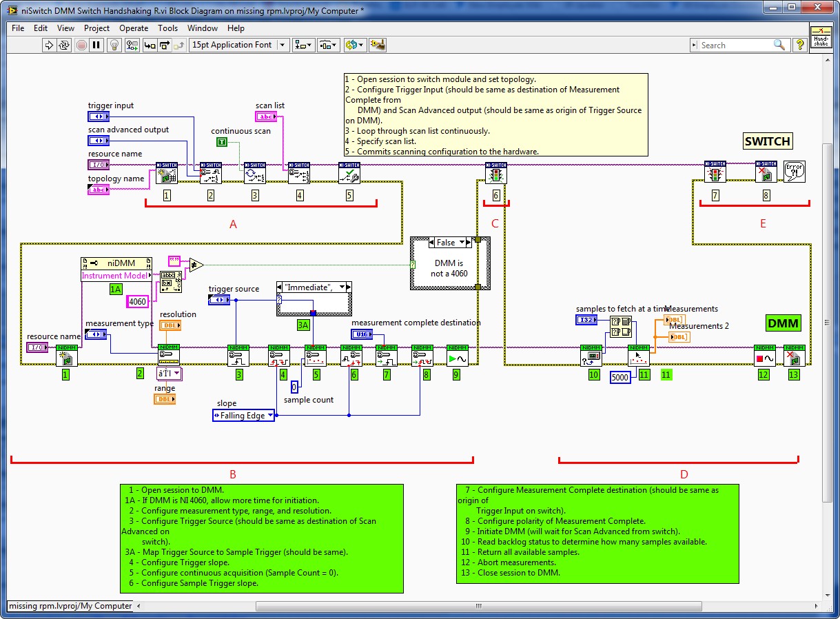Toggle Retain Wire Values button
The height and width of the screenshot is (619, 840).
point(132,45)
